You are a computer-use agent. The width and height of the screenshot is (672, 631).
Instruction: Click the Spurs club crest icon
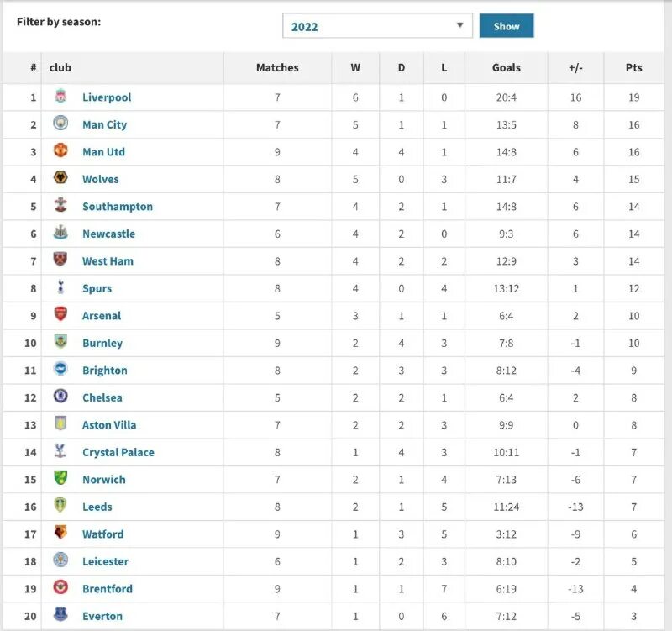(x=60, y=288)
